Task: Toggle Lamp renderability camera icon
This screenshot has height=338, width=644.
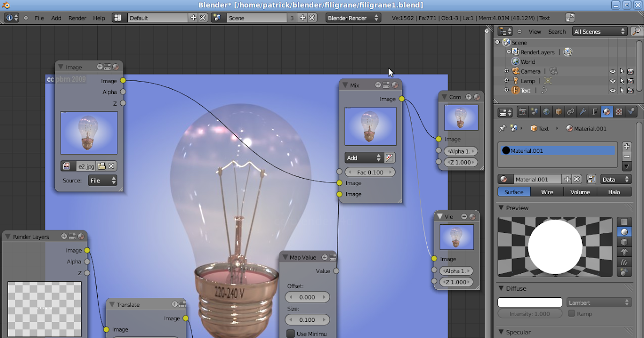Action: (632, 81)
